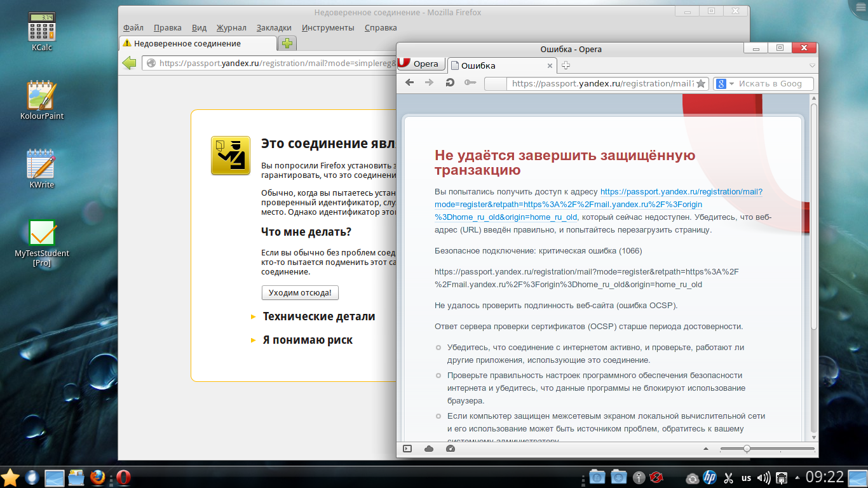
Task: Click the 'us' keyboard layout indicator
Action: tap(746, 478)
